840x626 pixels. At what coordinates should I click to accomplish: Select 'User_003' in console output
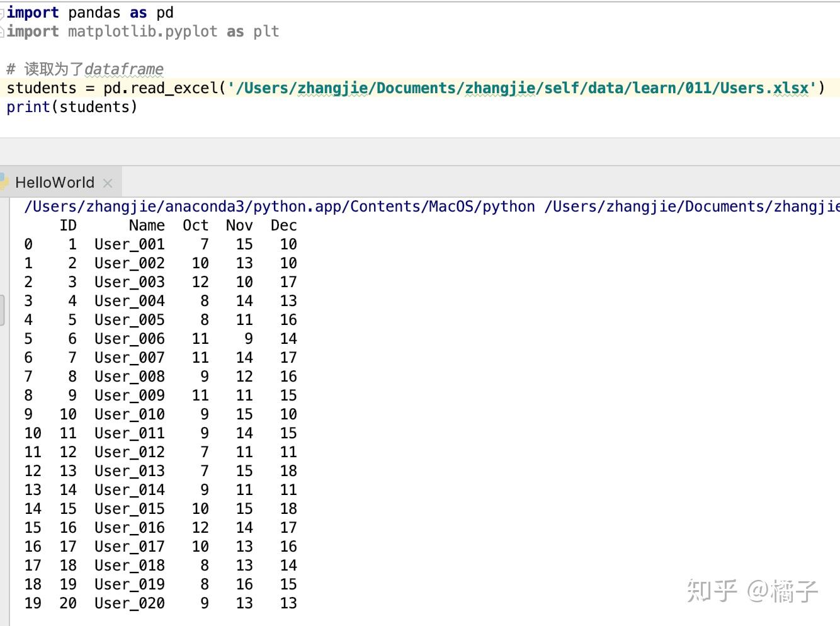pos(130,282)
